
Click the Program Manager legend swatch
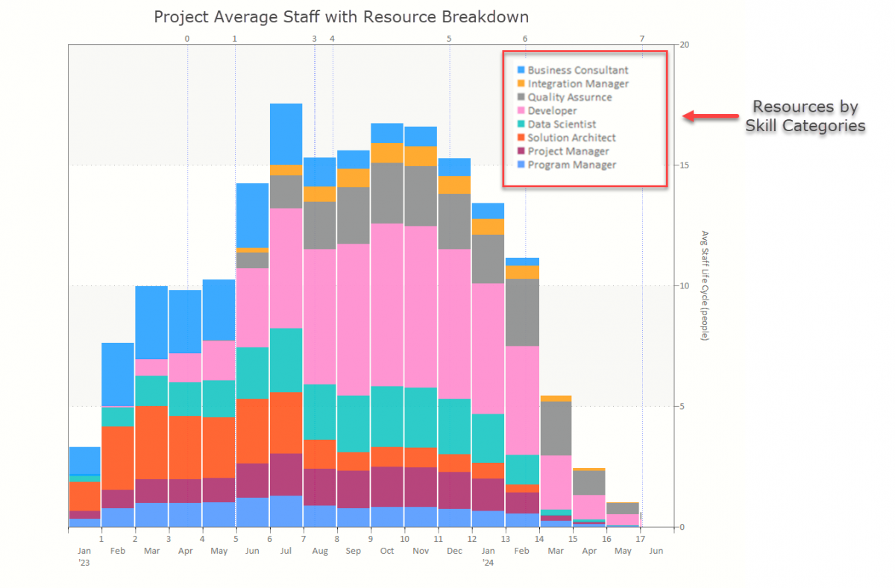click(521, 165)
